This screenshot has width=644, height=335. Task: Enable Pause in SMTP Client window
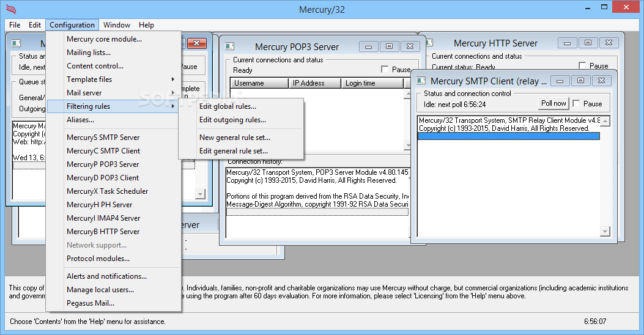[x=576, y=103]
